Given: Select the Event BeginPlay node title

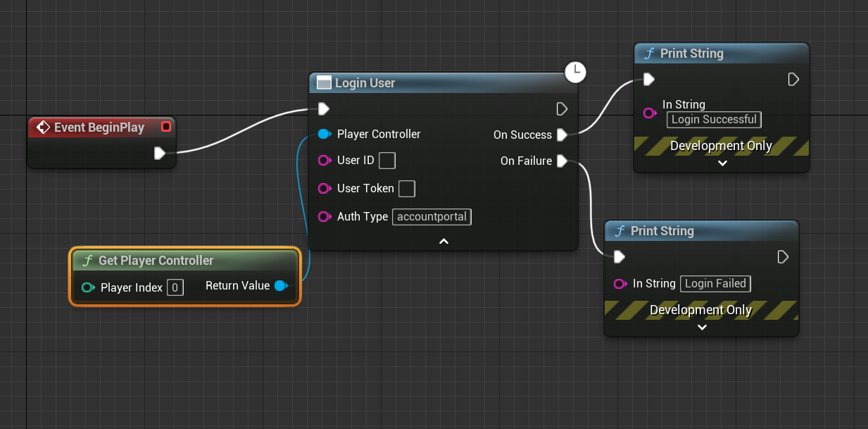Looking at the screenshot, I should (99, 128).
